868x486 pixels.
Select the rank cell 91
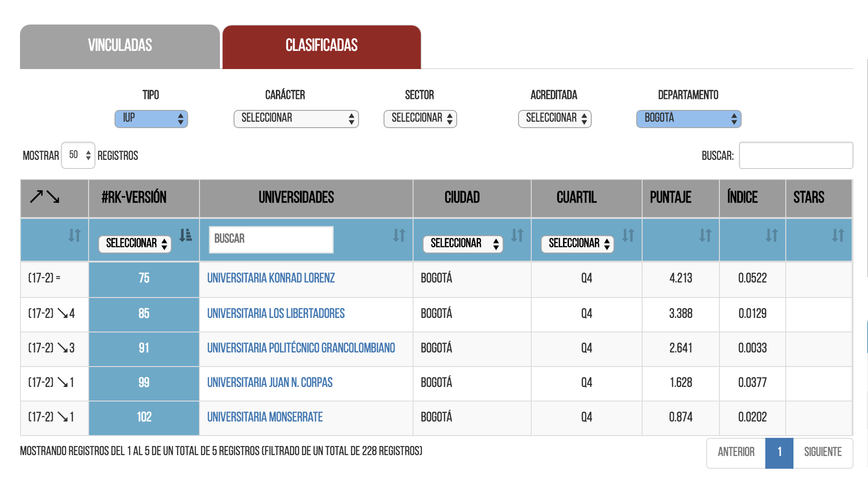click(144, 348)
